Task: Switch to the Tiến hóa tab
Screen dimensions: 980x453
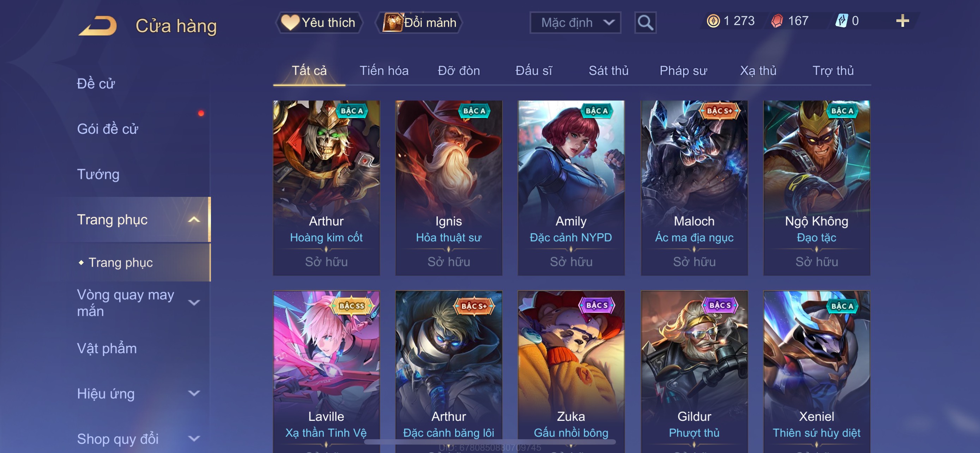Action: 384,71
